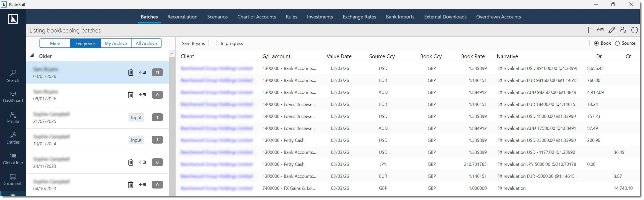Open Entities from the sidebar
Image resolution: width=644 pixels, height=200 pixels.
point(13,138)
